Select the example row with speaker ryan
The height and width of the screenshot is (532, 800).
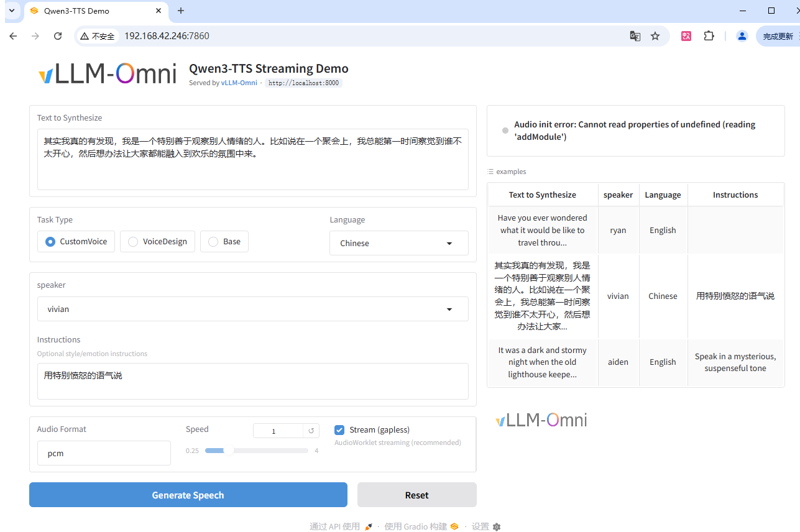click(x=635, y=230)
